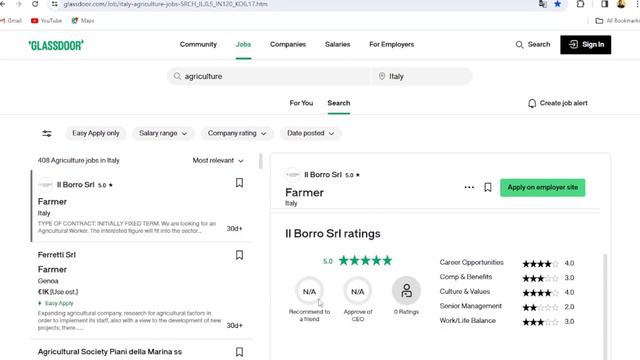Open the three-dots more options menu

click(469, 187)
